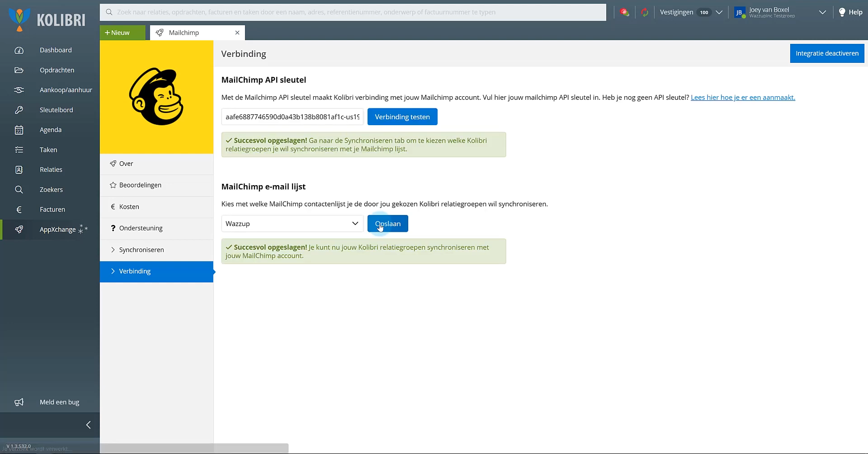Focus the Mailchimp API key field

[292, 117]
